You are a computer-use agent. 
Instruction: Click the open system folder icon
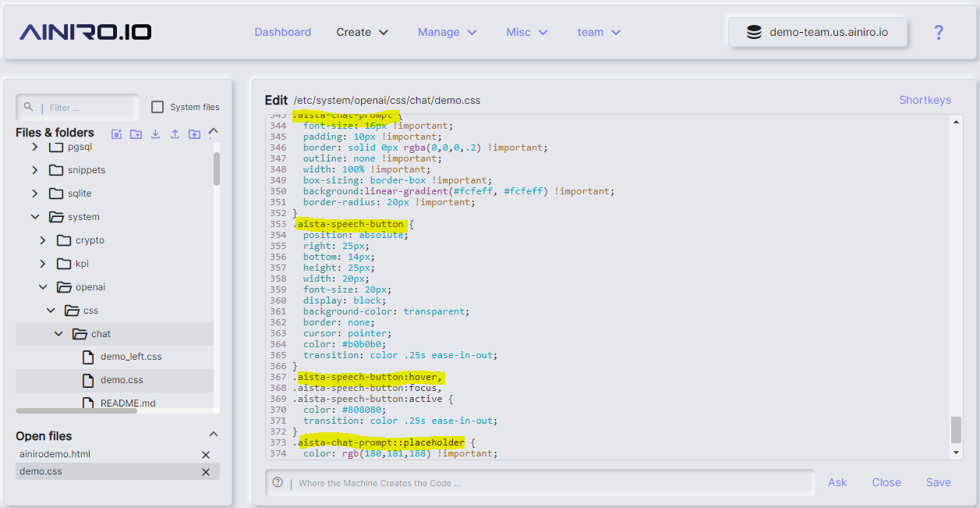pyautogui.click(x=56, y=216)
